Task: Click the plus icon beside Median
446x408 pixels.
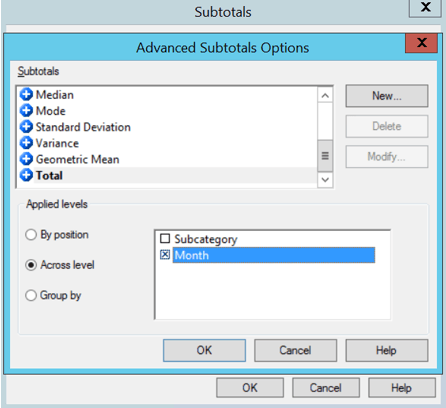Action: [x=26, y=95]
